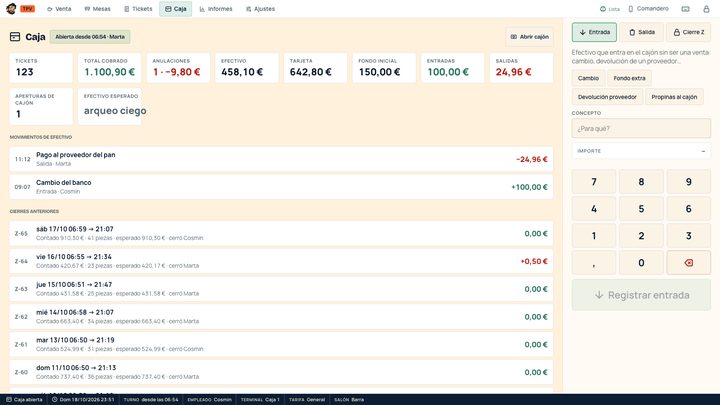Click the Efectivo 458,10 € card
The image size is (720, 405).
point(247,68)
